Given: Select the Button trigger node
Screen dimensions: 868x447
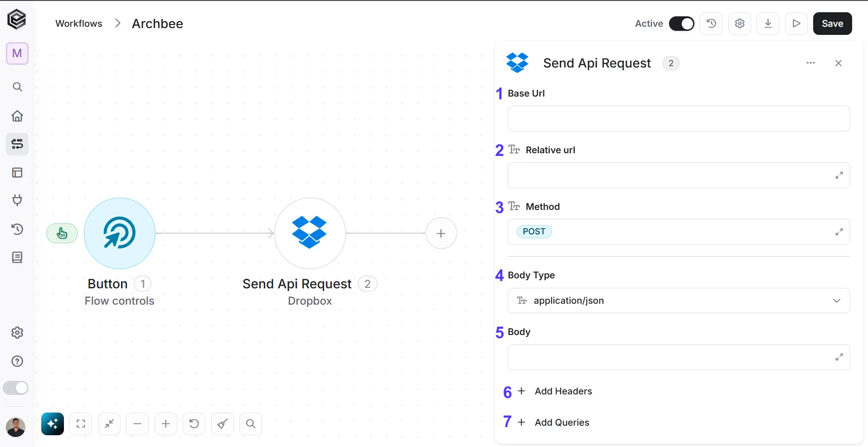Looking at the screenshot, I should click(120, 233).
